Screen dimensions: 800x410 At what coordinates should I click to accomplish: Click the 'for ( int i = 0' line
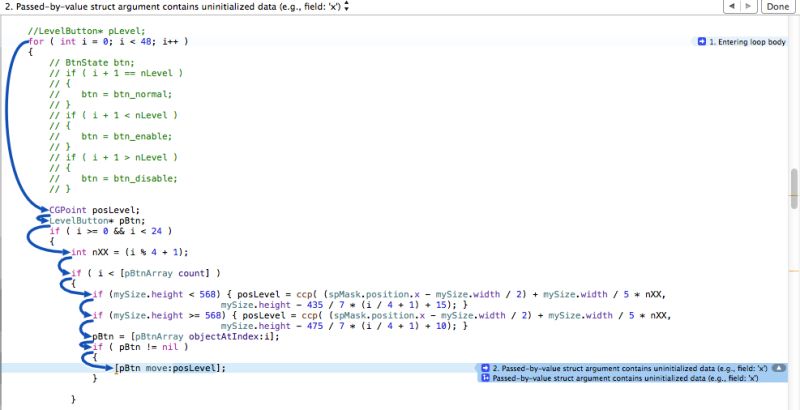point(108,41)
